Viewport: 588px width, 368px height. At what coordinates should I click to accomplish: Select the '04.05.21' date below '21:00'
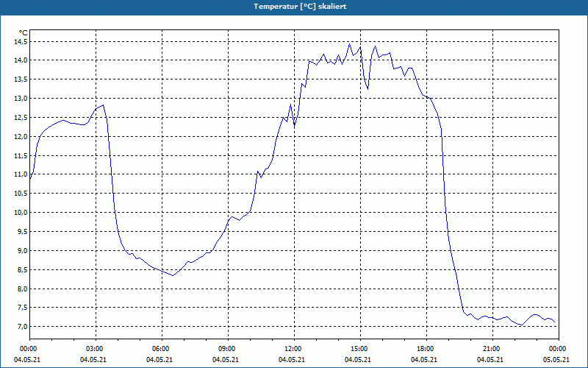pos(490,360)
